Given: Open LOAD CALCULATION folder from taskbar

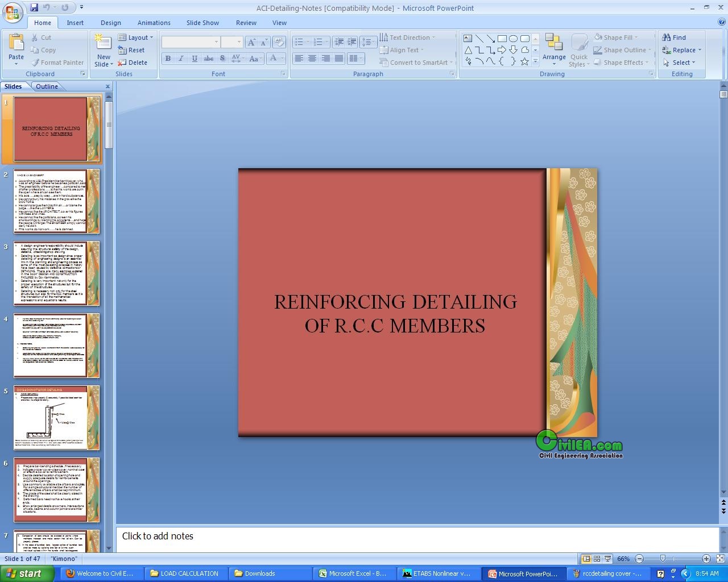Looking at the screenshot, I should 187,573.
